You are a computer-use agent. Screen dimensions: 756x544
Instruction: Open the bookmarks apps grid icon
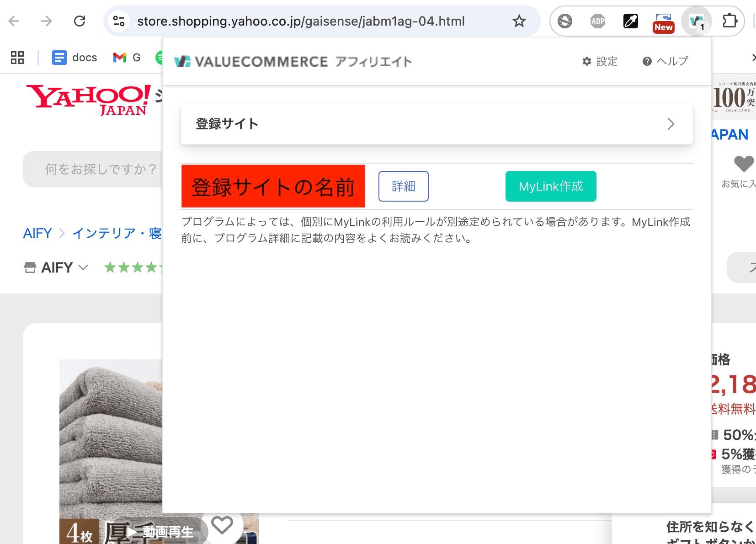pyautogui.click(x=17, y=58)
